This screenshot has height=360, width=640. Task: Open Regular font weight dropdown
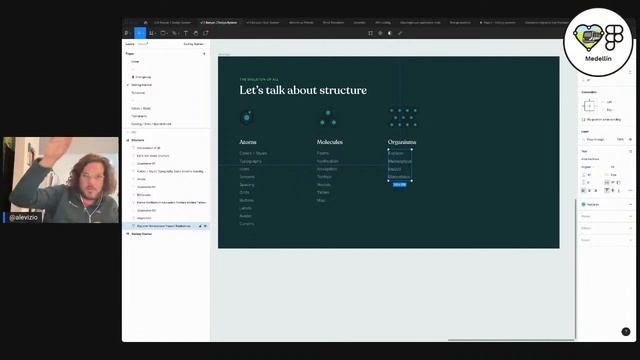tap(588, 167)
